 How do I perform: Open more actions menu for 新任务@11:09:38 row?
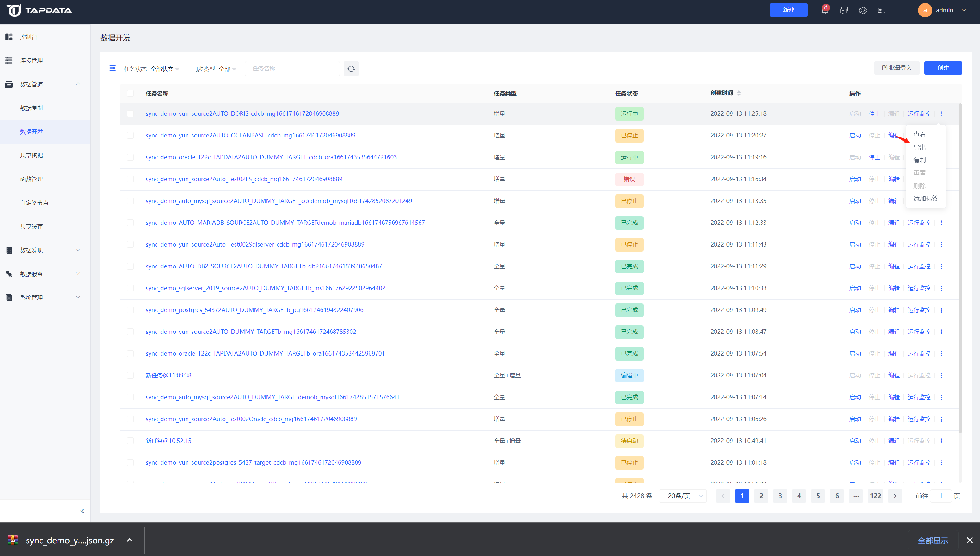tap(941, 376)
